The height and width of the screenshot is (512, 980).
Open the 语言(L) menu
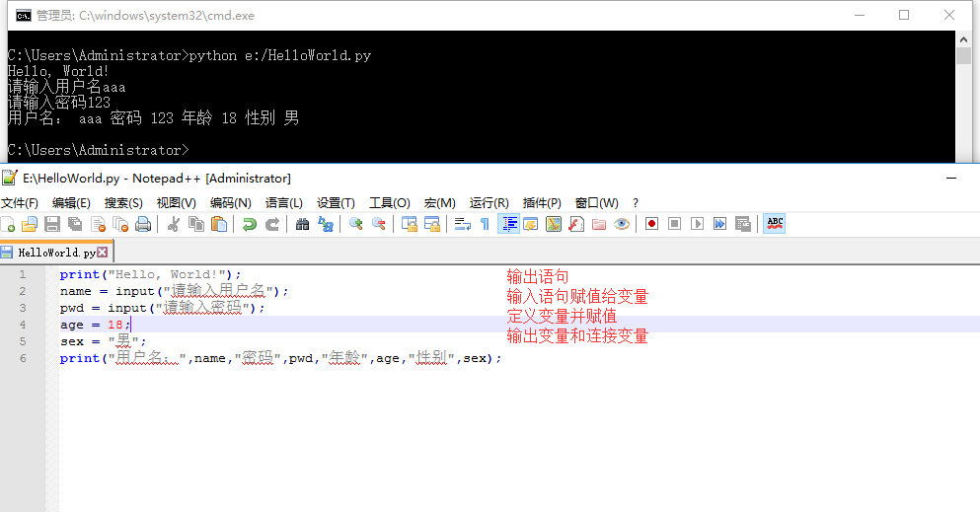coord(284,203)
